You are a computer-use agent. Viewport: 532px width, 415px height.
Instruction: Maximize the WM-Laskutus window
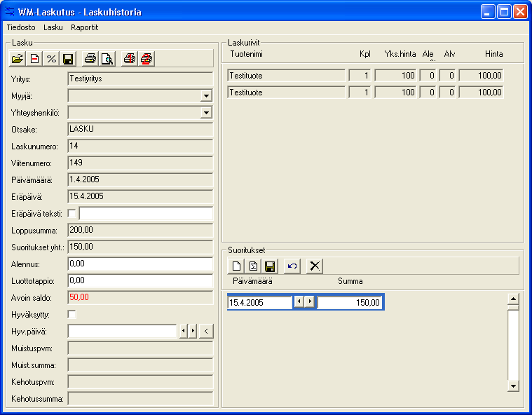click(x=504, y=12)
